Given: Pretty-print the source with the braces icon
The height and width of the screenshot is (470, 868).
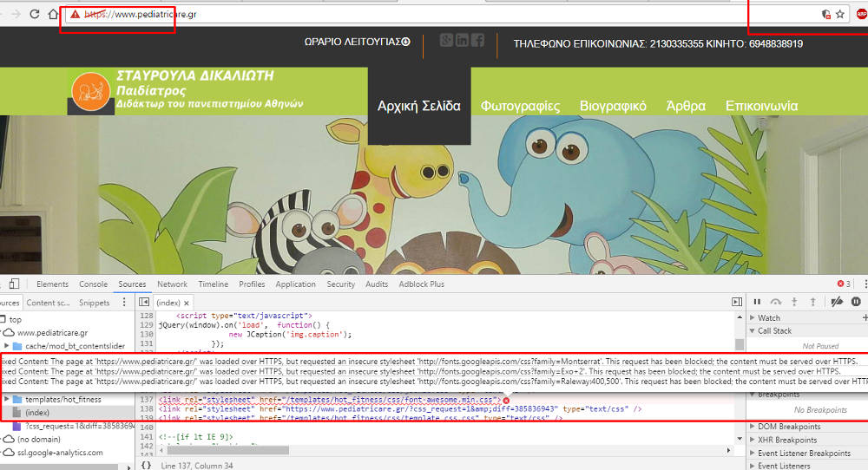Looking at the screenshot, I should point(146,466).
